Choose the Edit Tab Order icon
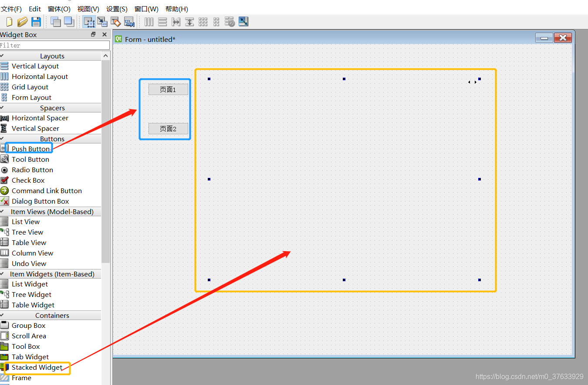 pyautogui.click(x=129, y=22)
